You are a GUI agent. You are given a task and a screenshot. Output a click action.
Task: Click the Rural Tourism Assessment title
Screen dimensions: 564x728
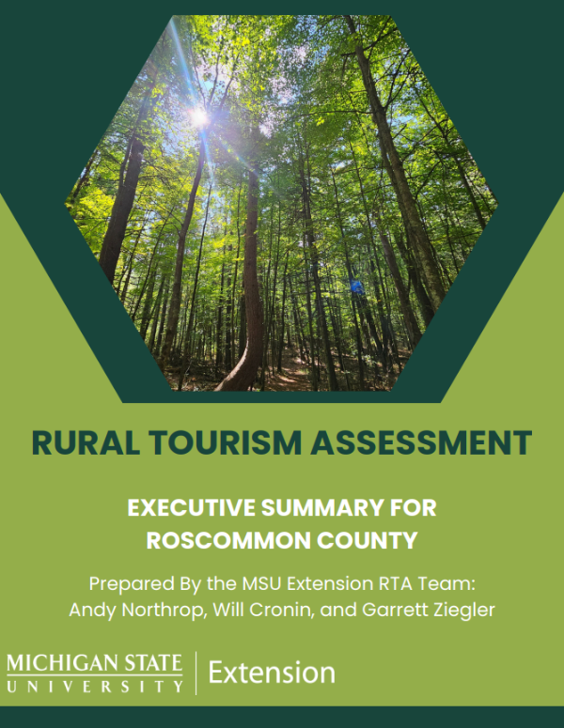pos(281,442)
